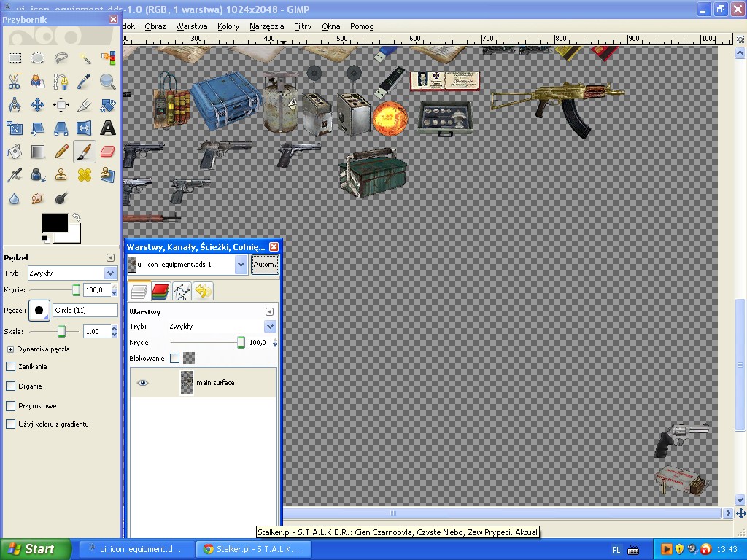Select the Dodge/Burn tool
Image resolution: width=747 pixels, height=560 pixels.
coord(61,198)
